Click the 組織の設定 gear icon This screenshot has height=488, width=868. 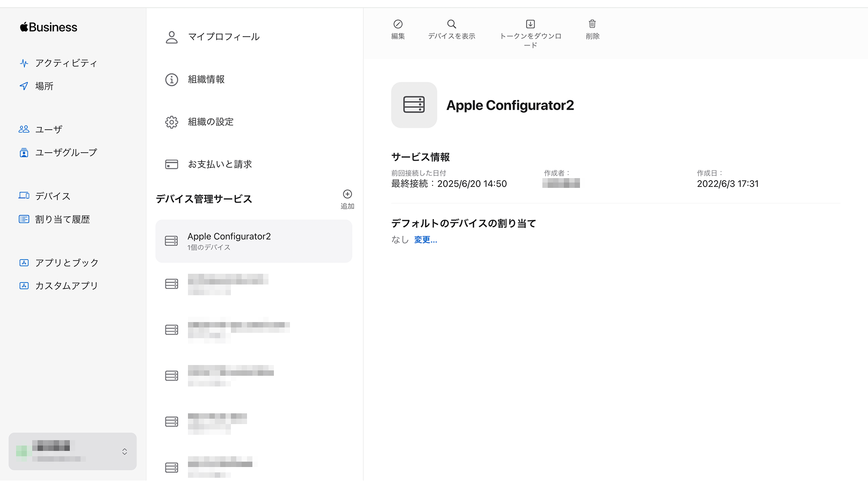pyautogui.click(x=171, y=122)
